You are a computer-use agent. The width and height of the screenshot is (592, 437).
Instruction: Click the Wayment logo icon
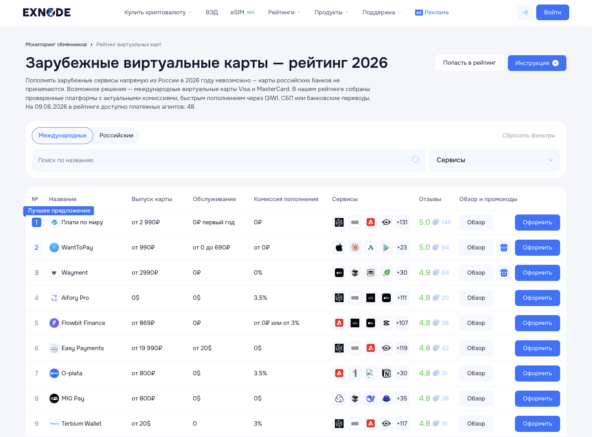(x=54, y=273)
